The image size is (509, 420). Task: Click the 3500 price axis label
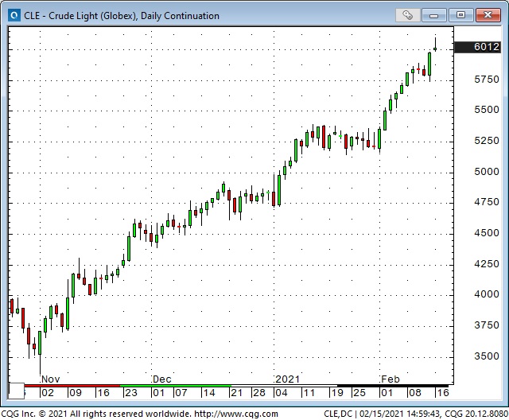(486, 356)
